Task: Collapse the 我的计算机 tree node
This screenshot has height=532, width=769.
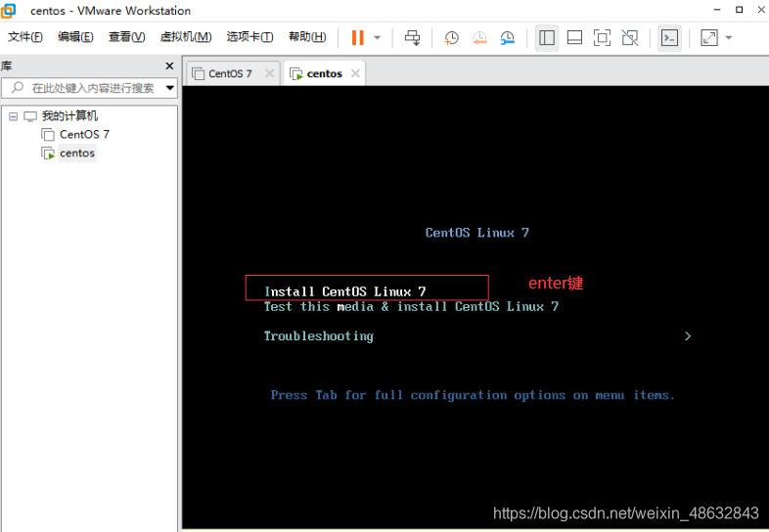Action: coord(14,116)
